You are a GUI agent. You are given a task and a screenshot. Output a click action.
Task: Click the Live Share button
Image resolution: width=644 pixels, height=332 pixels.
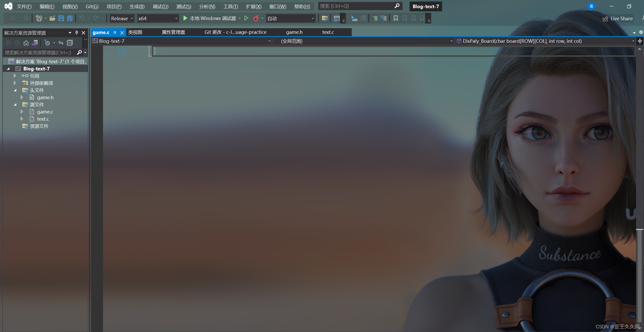(618, 18)
